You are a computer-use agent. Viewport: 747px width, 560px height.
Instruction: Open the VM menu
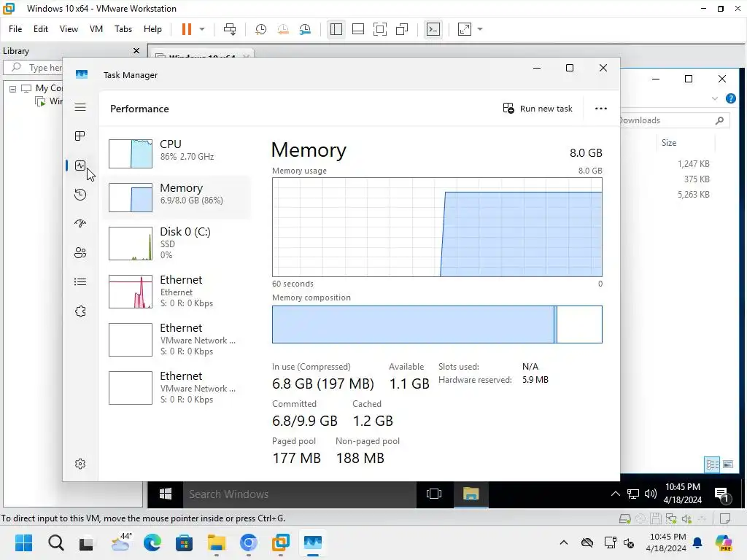[96, 29]
